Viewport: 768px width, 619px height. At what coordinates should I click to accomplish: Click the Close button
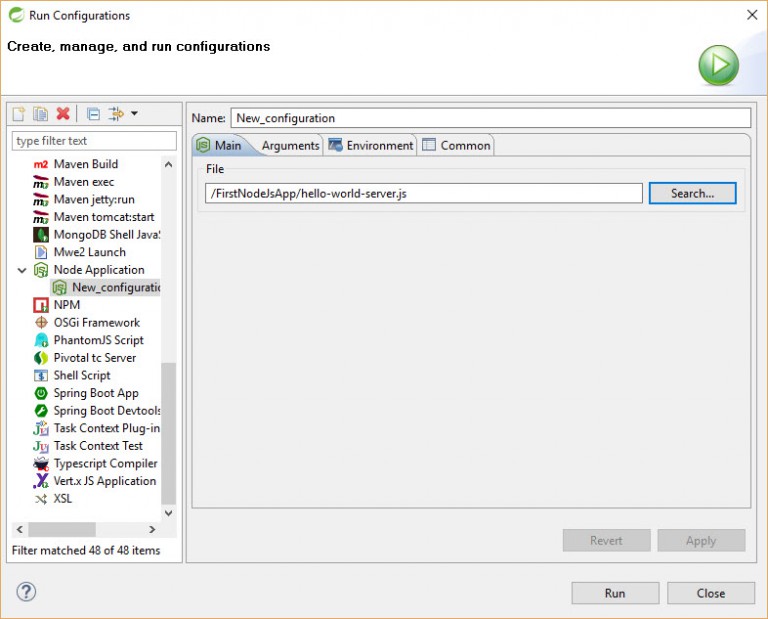point(711,593)
